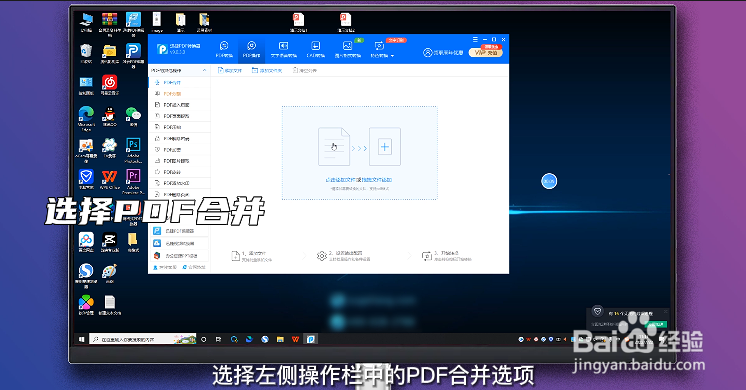The width and height of the screenshot is (746, 390).
Task: Select the blue shield security desktop icon
Action: point(86,179)
